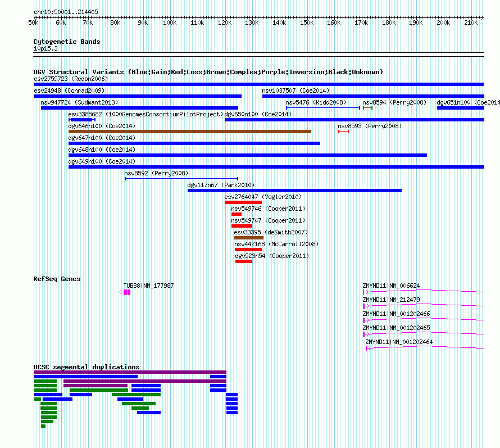This screenshot has height=448, width=500.
Task: Click the dgv923n54 (Cooper2011) label
Action: point(272,256)
